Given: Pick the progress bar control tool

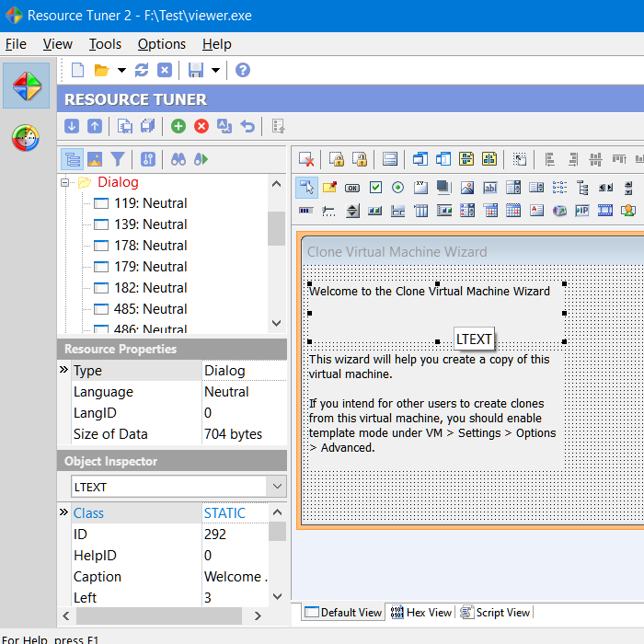Looking at the screenshot, I should [x=305, y=211].
